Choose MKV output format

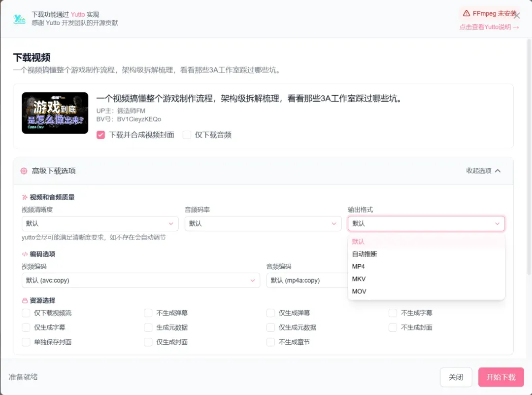[426, 279]
